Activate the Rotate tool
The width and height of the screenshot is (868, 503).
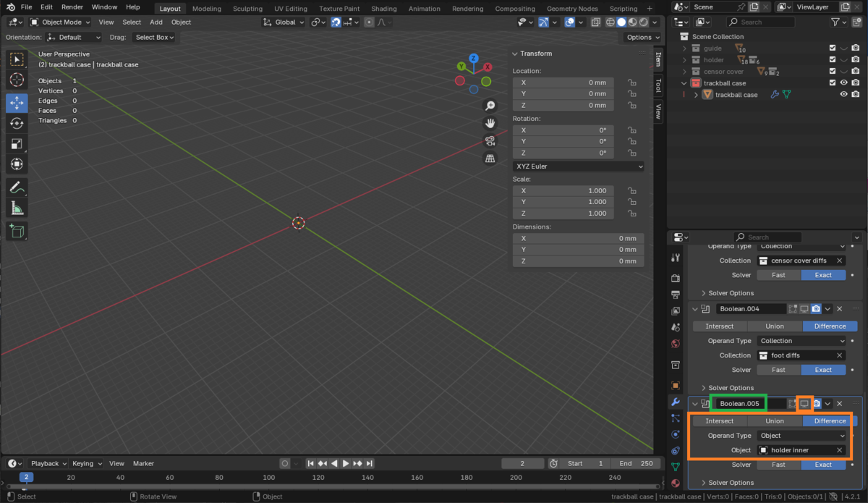pyautogui.click(x=17, y=123)
